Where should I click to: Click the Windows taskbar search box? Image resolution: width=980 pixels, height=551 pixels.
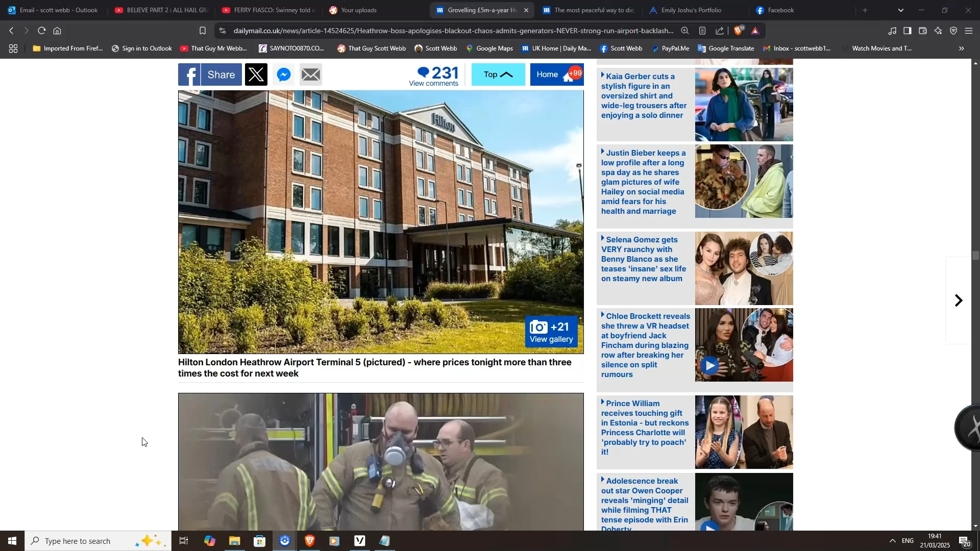(98, 541)
